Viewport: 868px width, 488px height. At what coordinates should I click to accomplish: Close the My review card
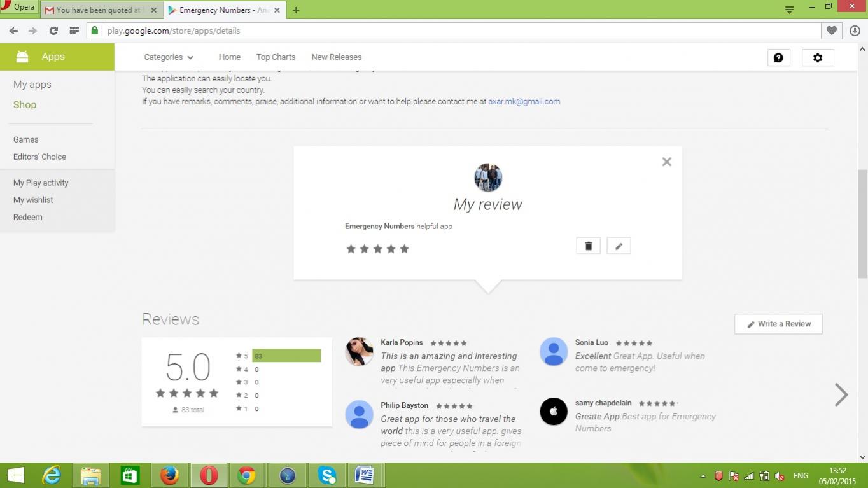coord(666,162)
